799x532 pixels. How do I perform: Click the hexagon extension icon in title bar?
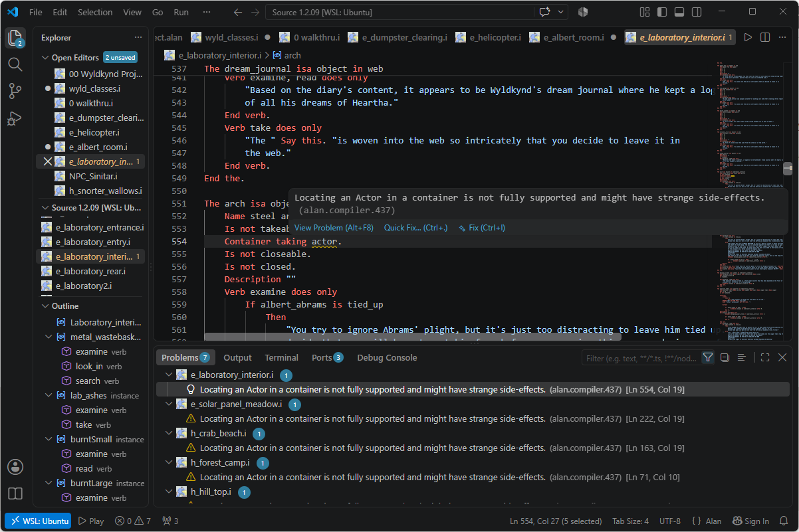[583, 12]
